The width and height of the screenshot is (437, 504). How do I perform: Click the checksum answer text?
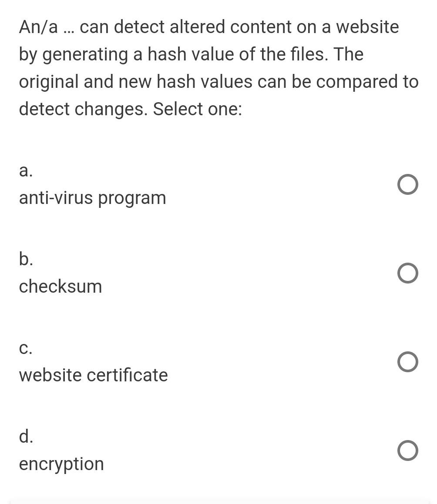(x=60, y=287)
